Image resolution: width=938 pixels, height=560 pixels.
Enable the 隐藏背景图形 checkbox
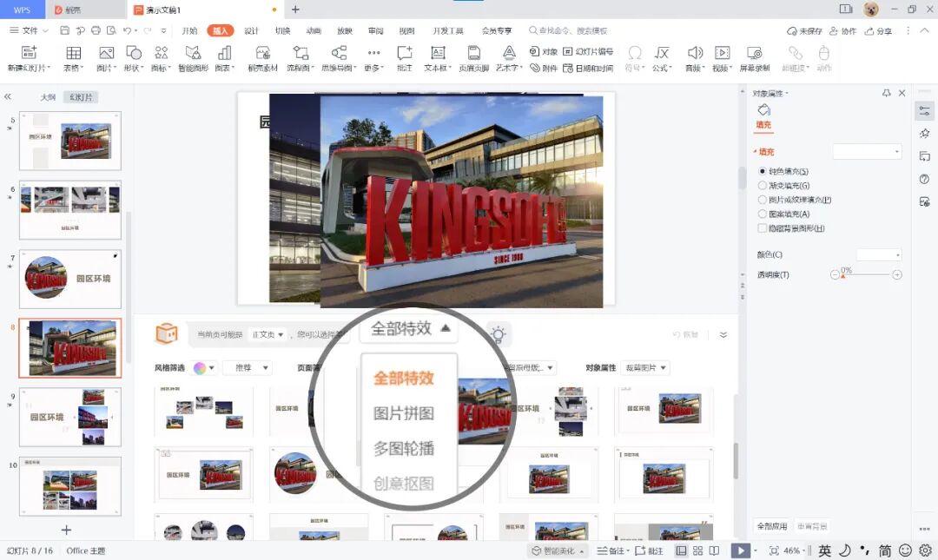[763, 228]
